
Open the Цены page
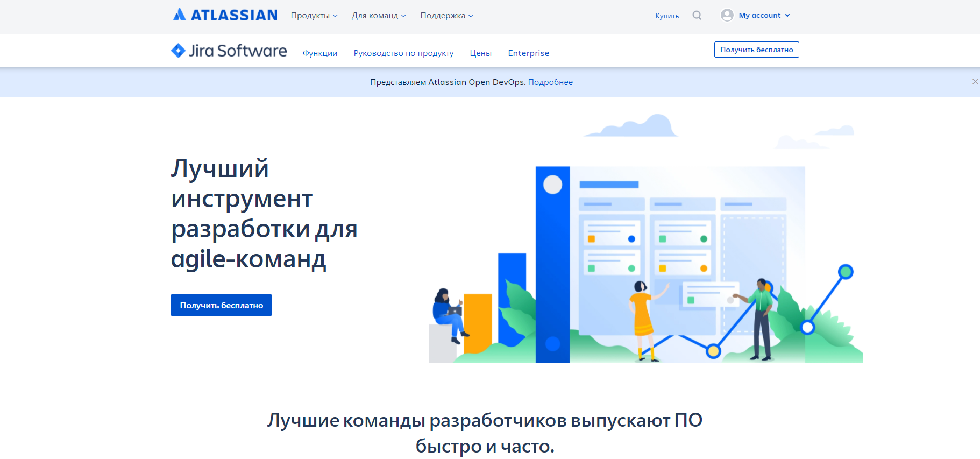(481, 53)
